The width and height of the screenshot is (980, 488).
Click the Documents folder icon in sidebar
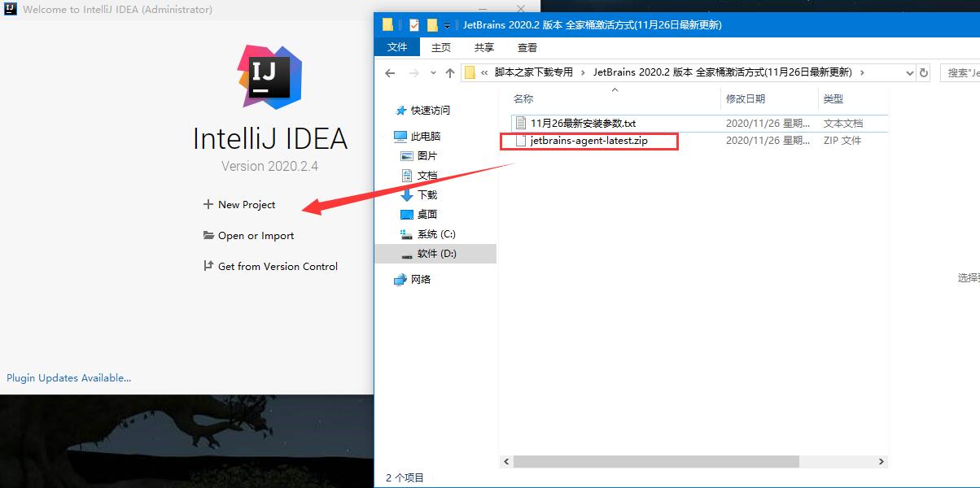(x=407, y=176)
